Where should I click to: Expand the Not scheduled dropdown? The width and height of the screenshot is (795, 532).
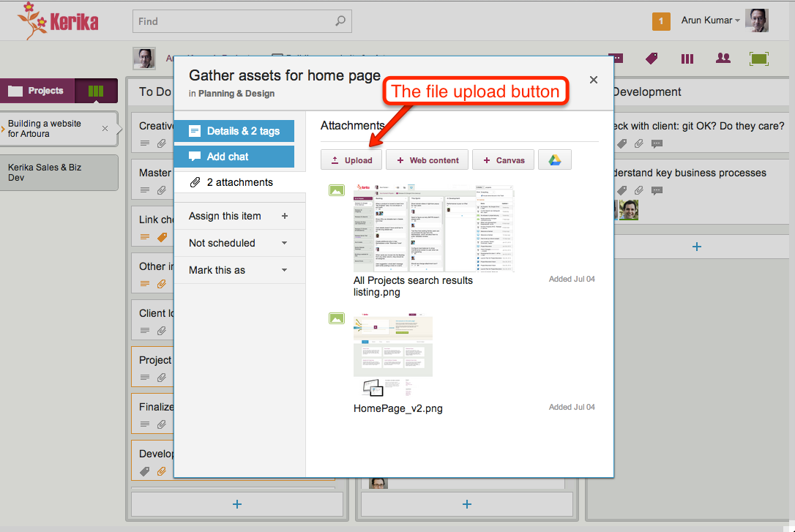pos(285,243)
